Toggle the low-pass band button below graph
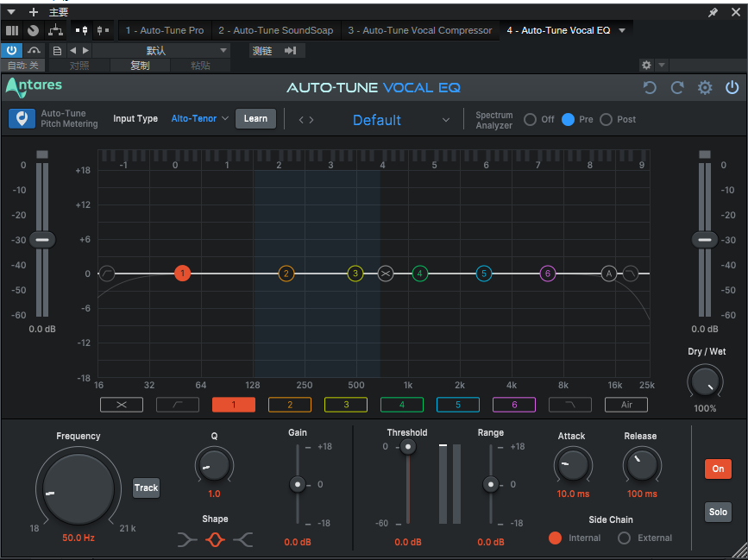 click(x=570, y=405)
